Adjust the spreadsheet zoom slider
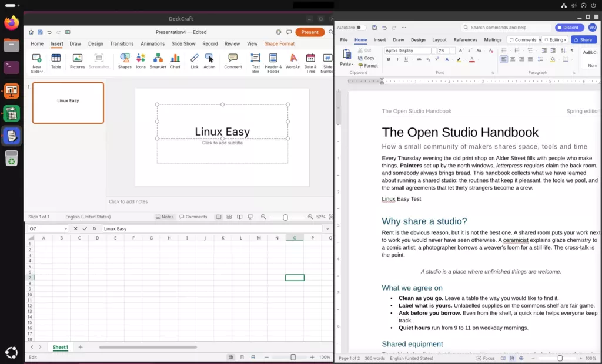The height and width of the screenshot is (364, 602). (293, 357)
